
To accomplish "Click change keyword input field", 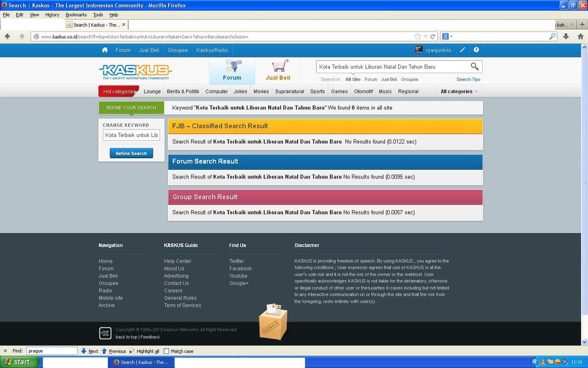I will tap(131, 135).
